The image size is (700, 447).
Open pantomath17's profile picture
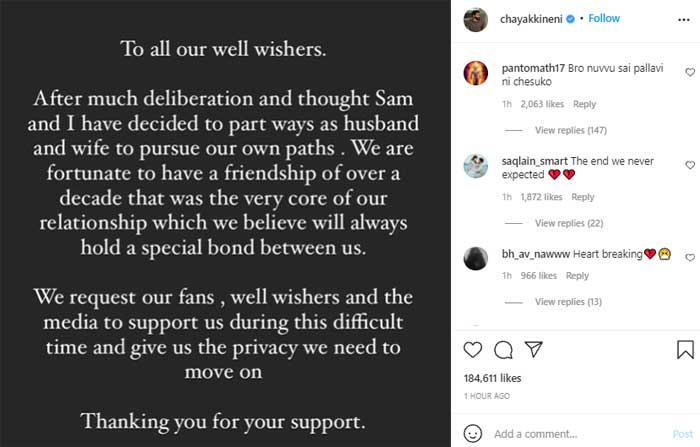tap(476, 74)
